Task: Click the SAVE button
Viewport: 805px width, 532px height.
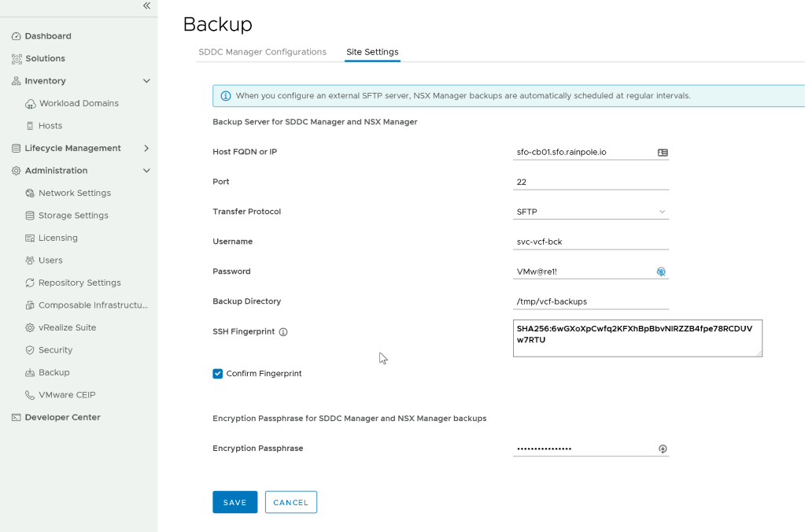Action: (234, 503)
